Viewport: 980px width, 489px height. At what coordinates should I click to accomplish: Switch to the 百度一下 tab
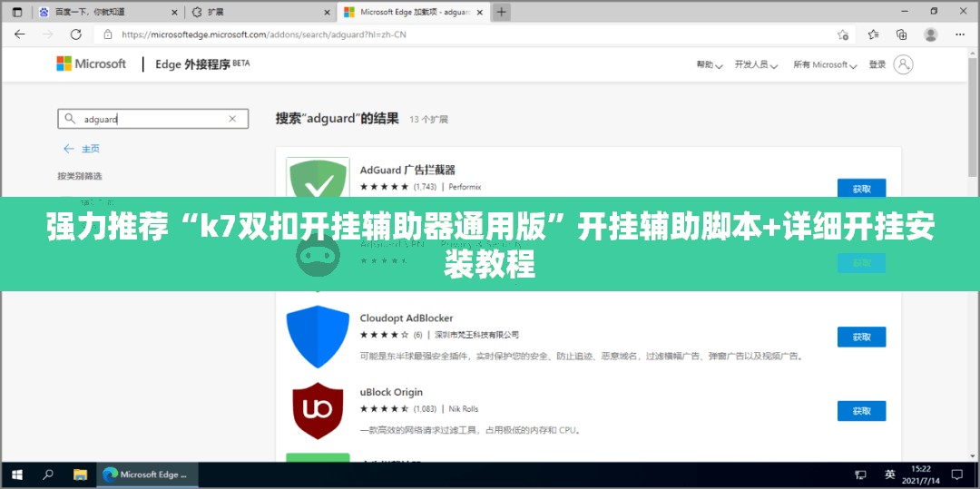pos(107,12)
